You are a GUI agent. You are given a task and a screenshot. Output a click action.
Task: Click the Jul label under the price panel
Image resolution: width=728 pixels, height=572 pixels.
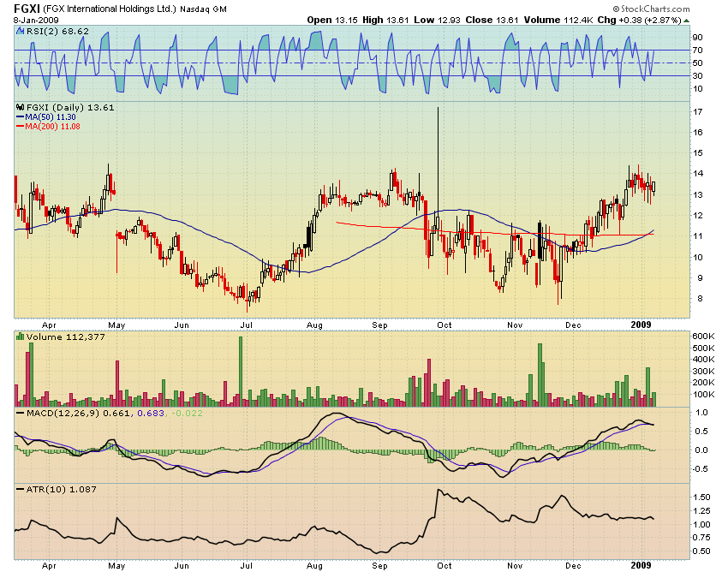pos(246,325)
